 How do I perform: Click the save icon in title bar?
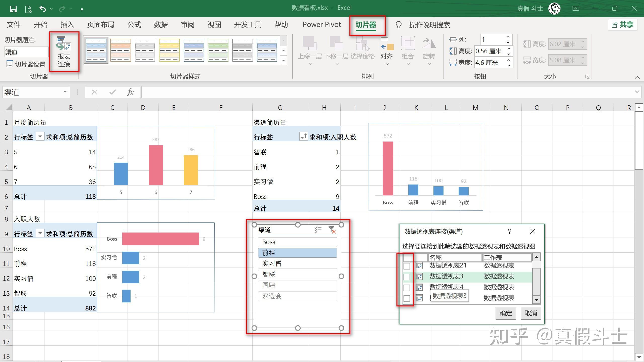[x=13, y=9]
